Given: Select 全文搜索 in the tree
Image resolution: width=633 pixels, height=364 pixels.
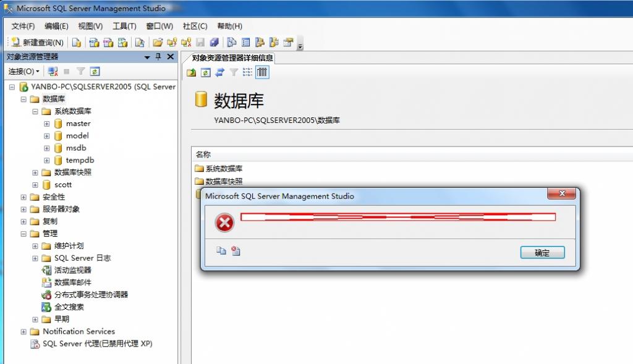Looking at the screenshot, I should point(69,307).
